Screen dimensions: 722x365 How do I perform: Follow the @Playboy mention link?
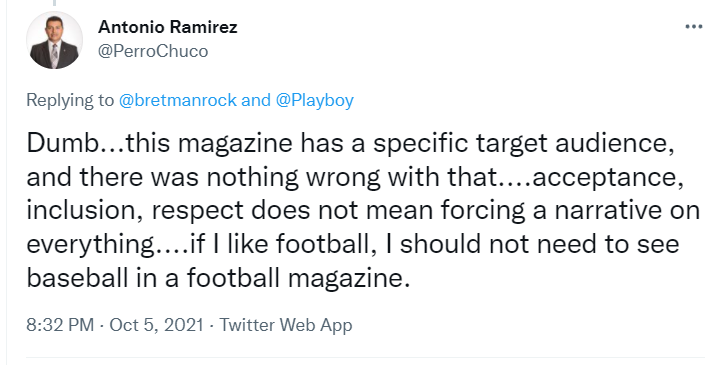[x=314, y=100]
